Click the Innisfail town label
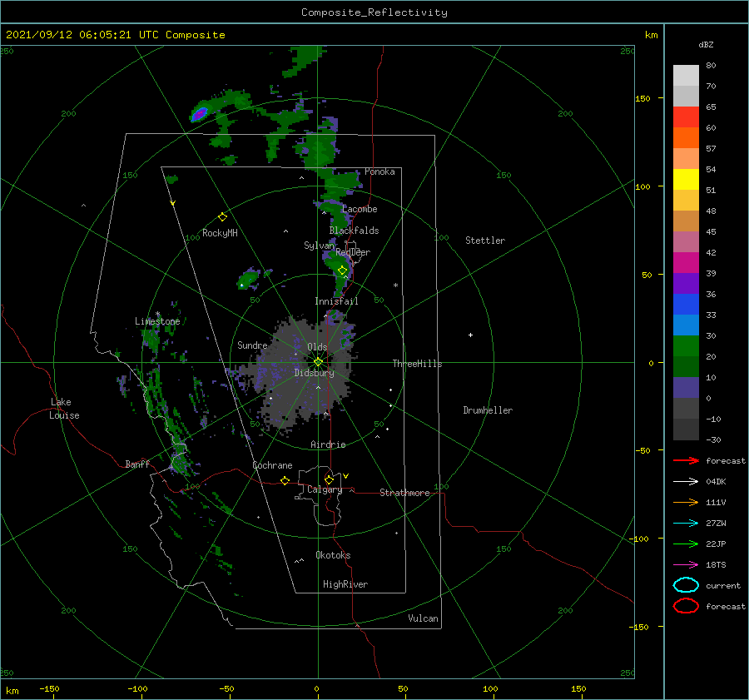Image resolution: width=749 pixels, height=700 pixels. click(336, 301)
